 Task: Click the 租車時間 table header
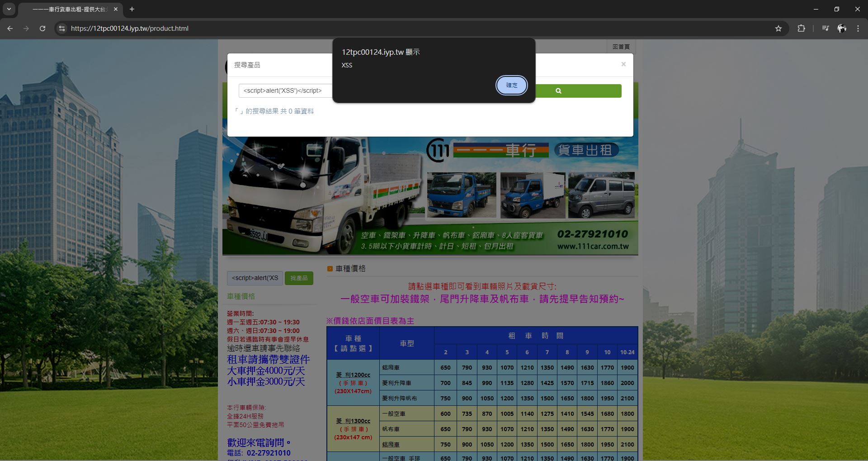[x=536, y=336]
